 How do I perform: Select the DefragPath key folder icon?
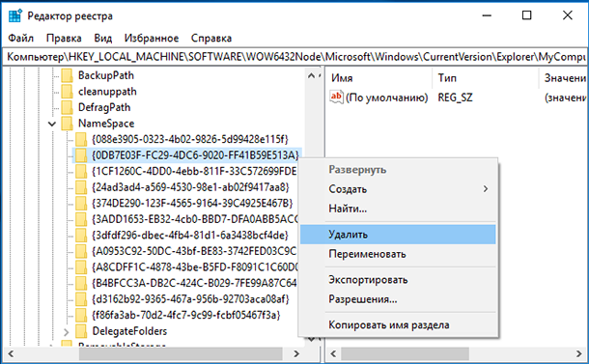point(67,107)
